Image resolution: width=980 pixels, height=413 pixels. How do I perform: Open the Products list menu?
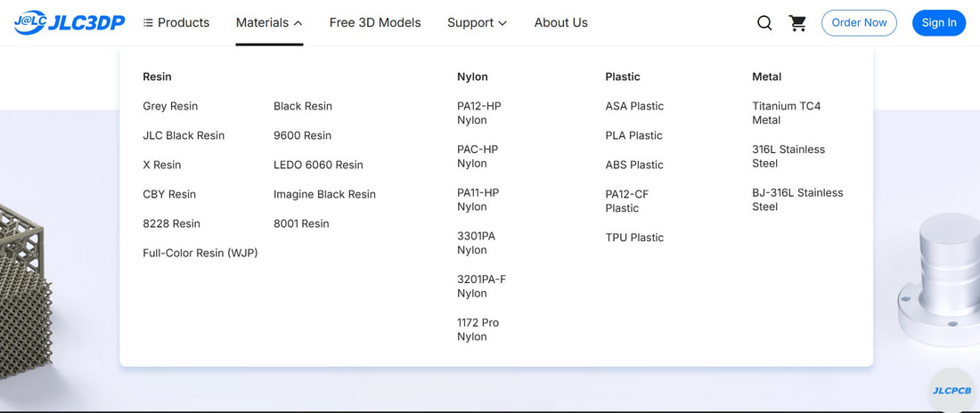pos(176,22)
